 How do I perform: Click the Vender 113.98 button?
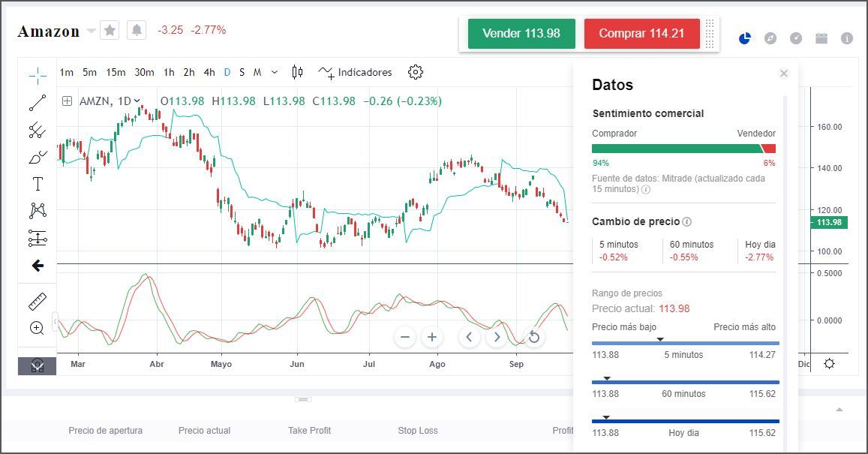(x=521, y=34)
